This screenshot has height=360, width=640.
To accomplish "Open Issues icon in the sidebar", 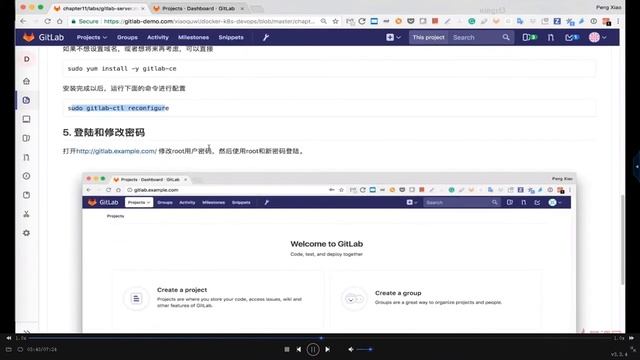I will point(27,138).
